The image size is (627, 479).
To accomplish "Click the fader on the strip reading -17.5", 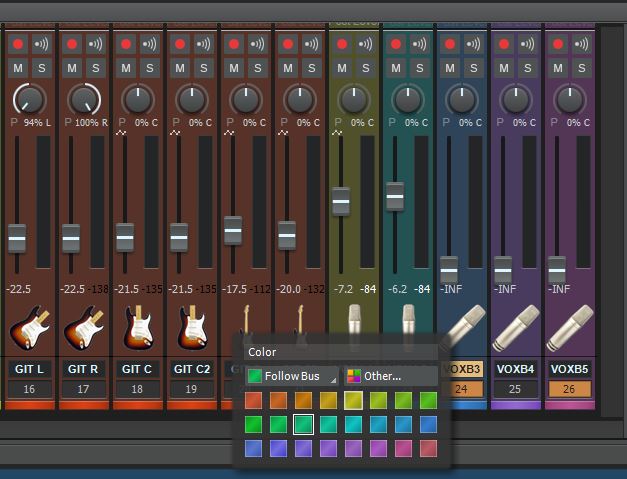I will (233, 230).
